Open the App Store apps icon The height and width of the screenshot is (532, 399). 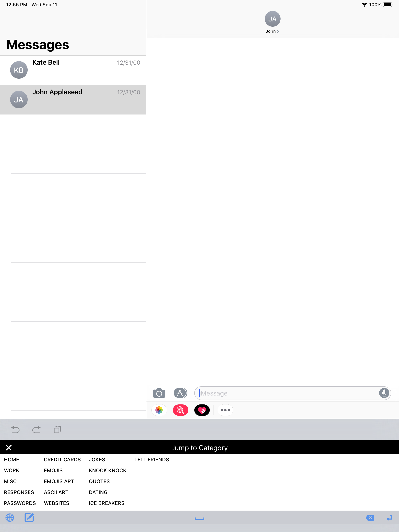coord(180,393)
